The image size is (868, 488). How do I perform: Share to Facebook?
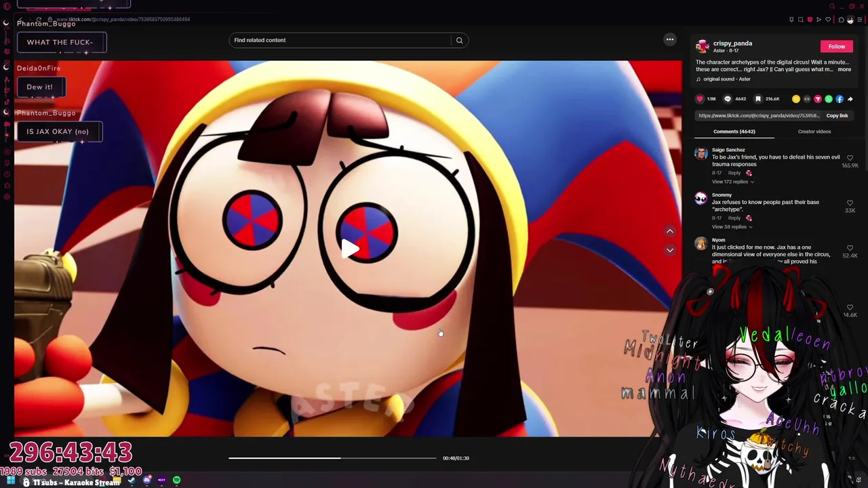pos(840,99)
